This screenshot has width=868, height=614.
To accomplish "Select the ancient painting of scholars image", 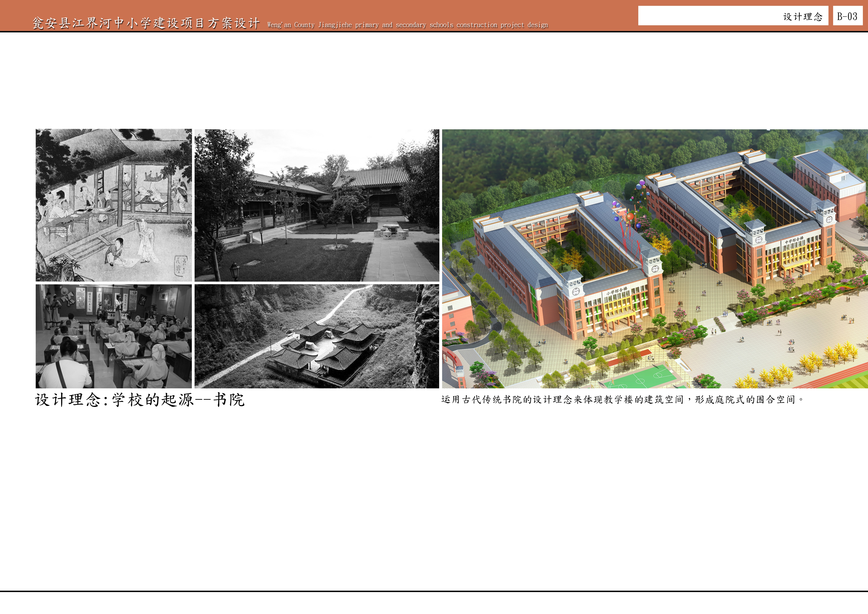I will [x=114, y=205].
